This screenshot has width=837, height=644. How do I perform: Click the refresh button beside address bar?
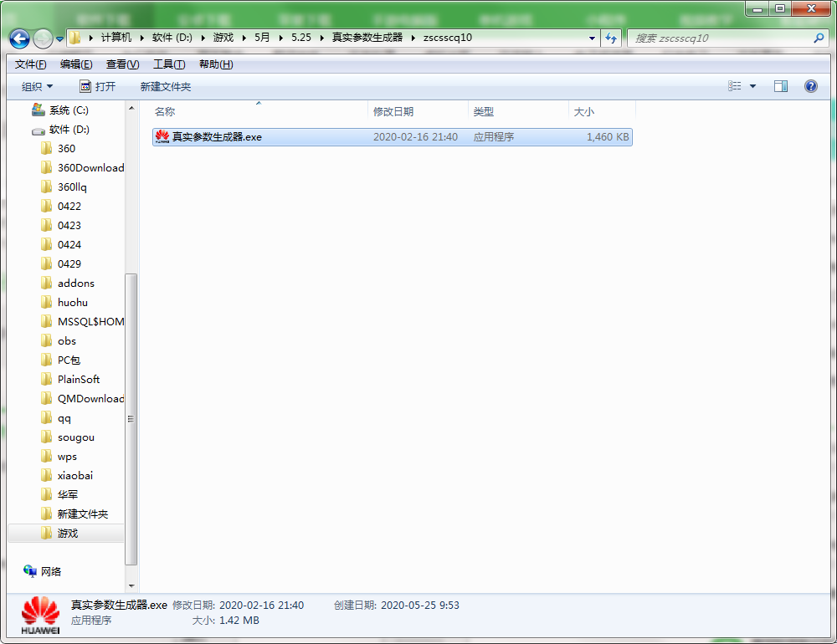pyautogui.click(x=611, y=38)
